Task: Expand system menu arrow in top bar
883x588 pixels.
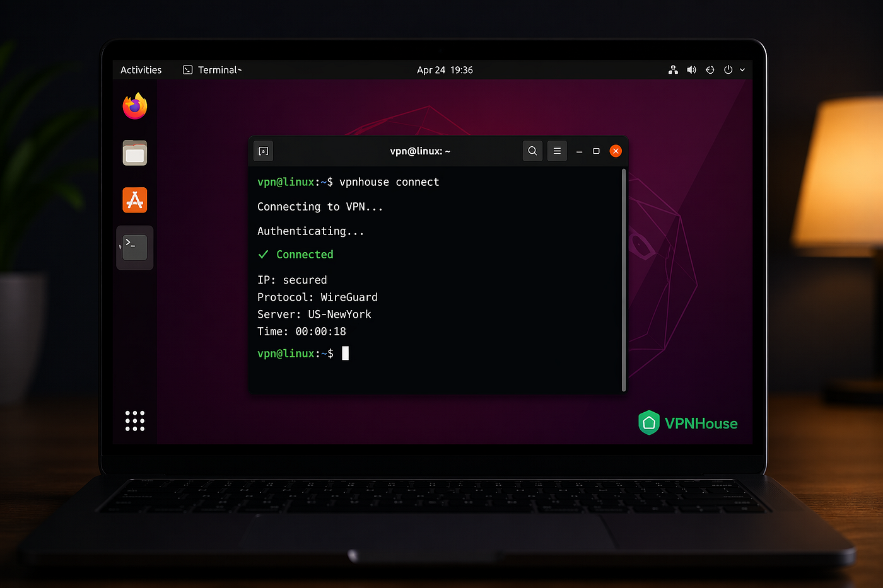Action: (742, 70)
